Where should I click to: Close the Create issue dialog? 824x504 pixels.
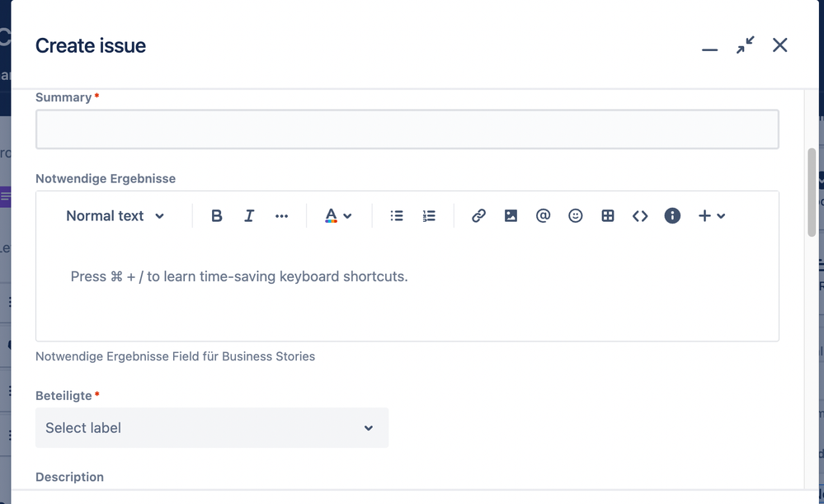pos(779,45)
